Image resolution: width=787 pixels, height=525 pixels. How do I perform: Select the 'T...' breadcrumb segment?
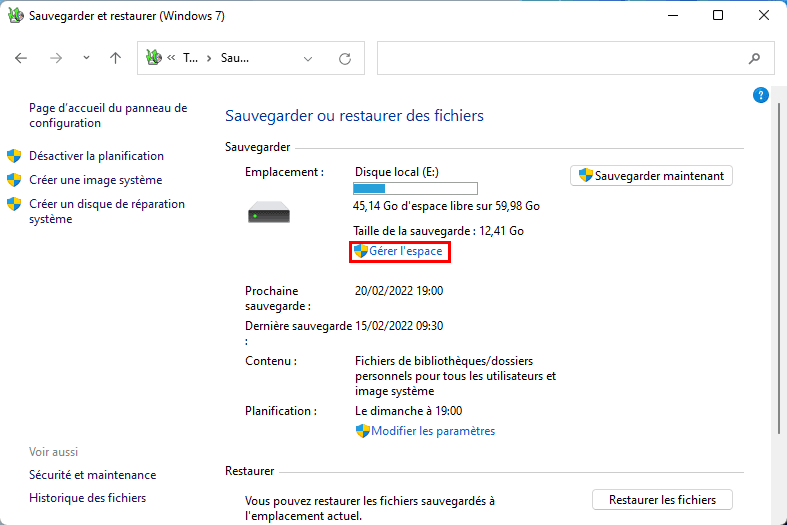click(x=190, y=58)
